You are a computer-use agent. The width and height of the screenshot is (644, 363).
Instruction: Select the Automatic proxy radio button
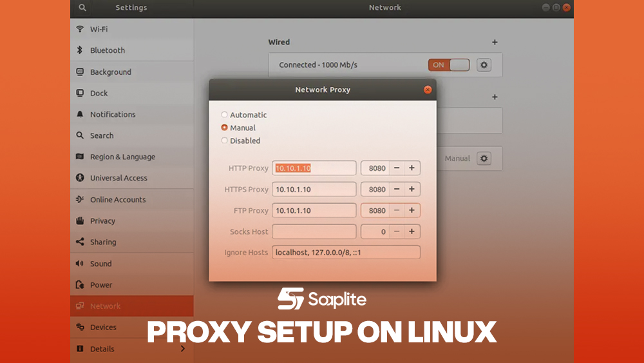224,115
